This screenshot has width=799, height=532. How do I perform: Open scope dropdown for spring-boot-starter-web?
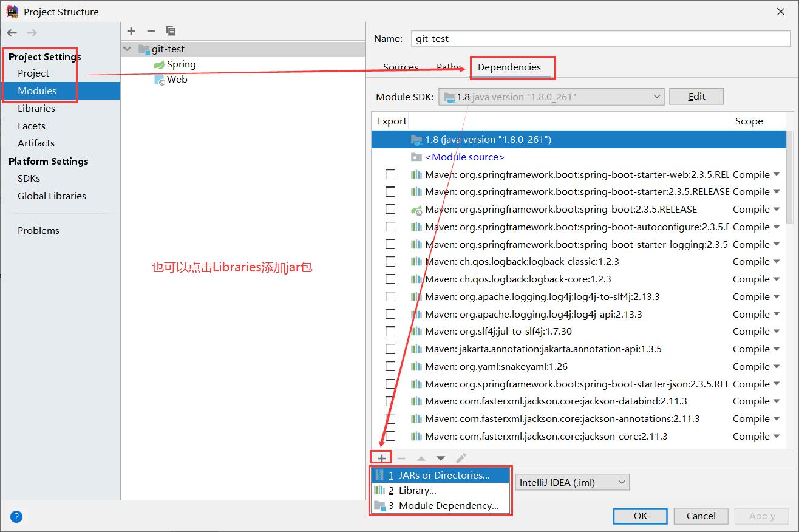pyautogui.click(x=777, y=175)
